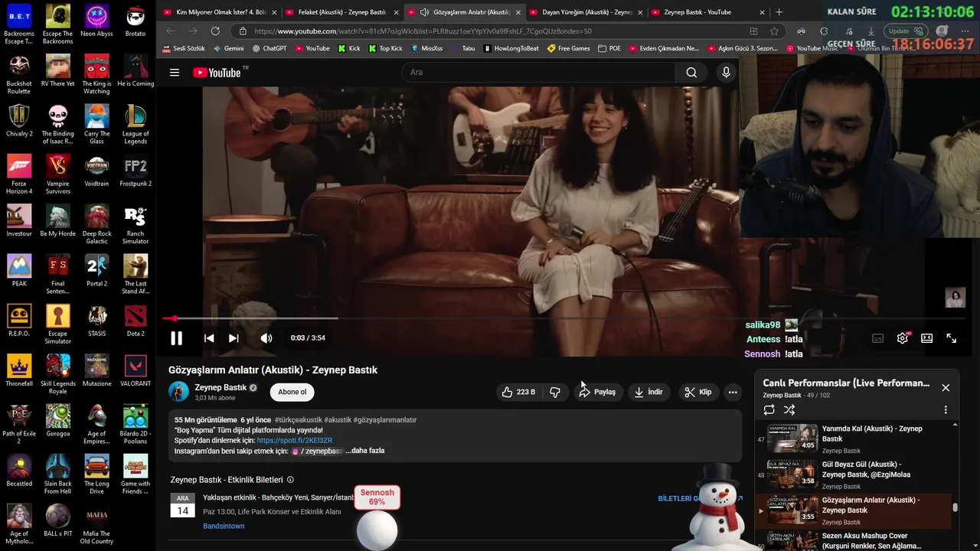The width and height of the screenshot is (980, 551).
Task: Click the YouTube search field 'Ara'
Action: [x=539, y=73]
